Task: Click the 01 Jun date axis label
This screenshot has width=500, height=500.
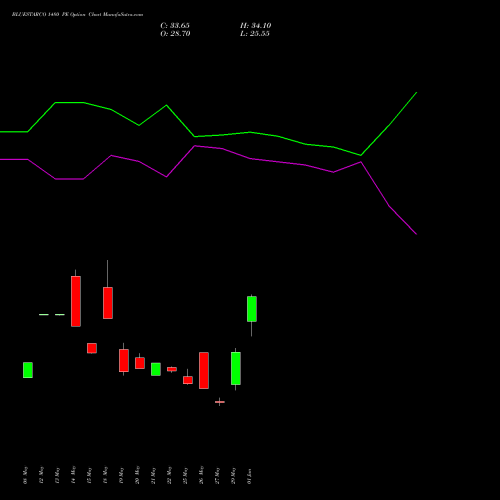Action: (250, 476)
